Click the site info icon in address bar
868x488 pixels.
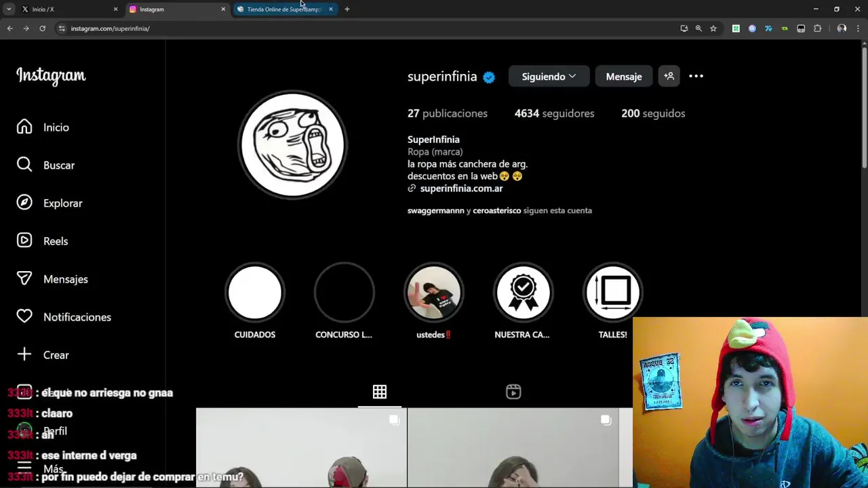coord(62,28)
